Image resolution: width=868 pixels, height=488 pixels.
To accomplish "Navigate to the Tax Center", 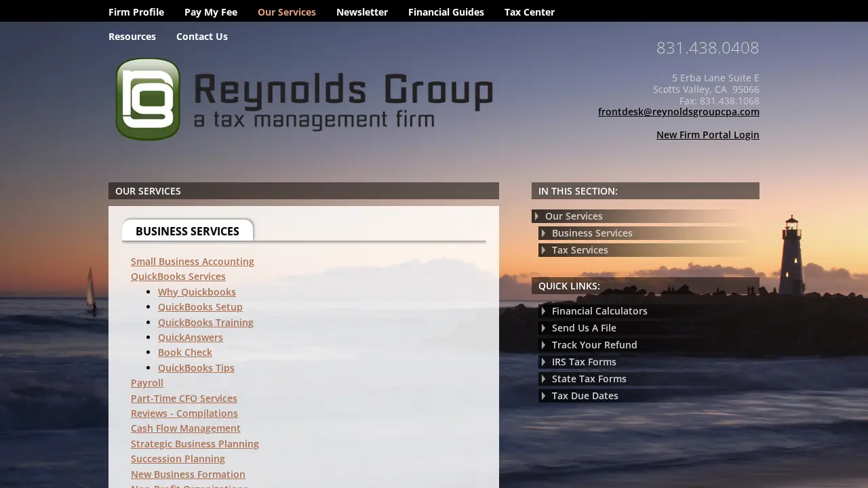I will 530,12.
